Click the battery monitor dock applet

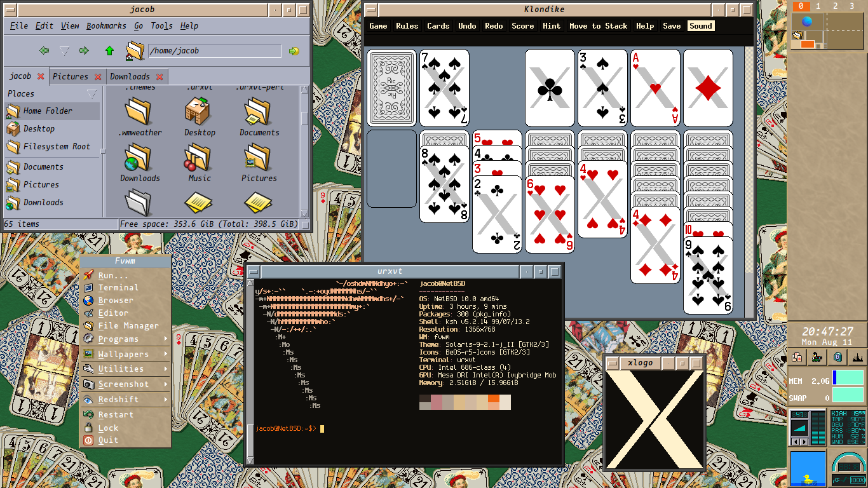coord(849,469)
